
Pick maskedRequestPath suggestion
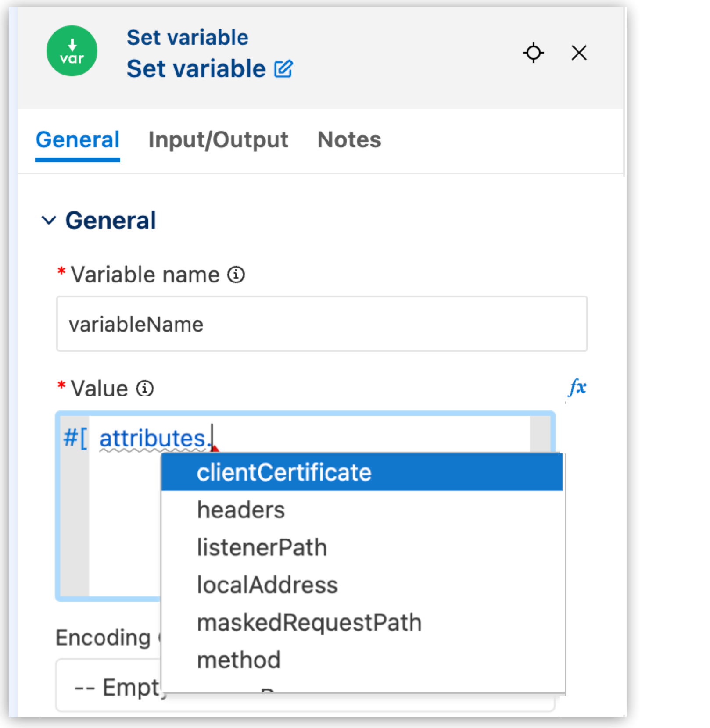[x=362, y=623]
